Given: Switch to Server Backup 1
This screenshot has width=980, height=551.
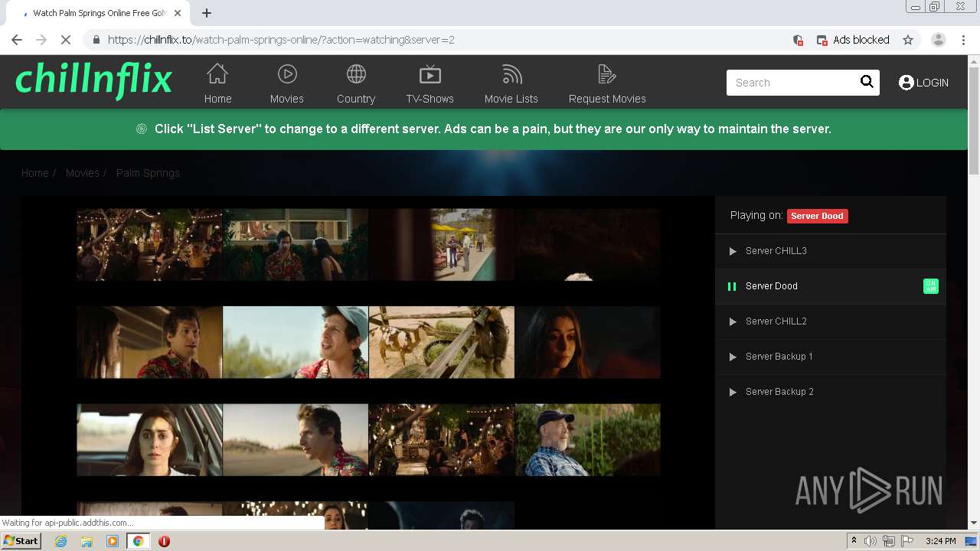Looking at the screenshot, I should (831, 357).
